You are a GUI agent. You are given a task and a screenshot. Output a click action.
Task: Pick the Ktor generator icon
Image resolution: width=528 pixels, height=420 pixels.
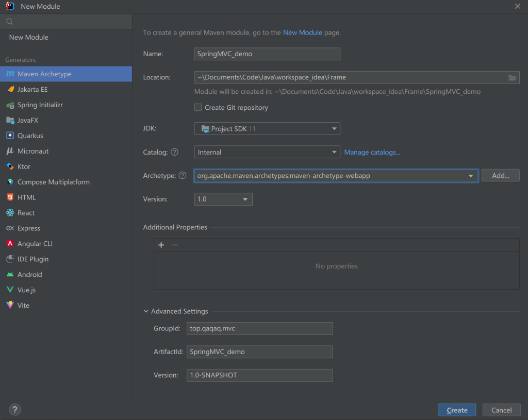coord(10,166)
